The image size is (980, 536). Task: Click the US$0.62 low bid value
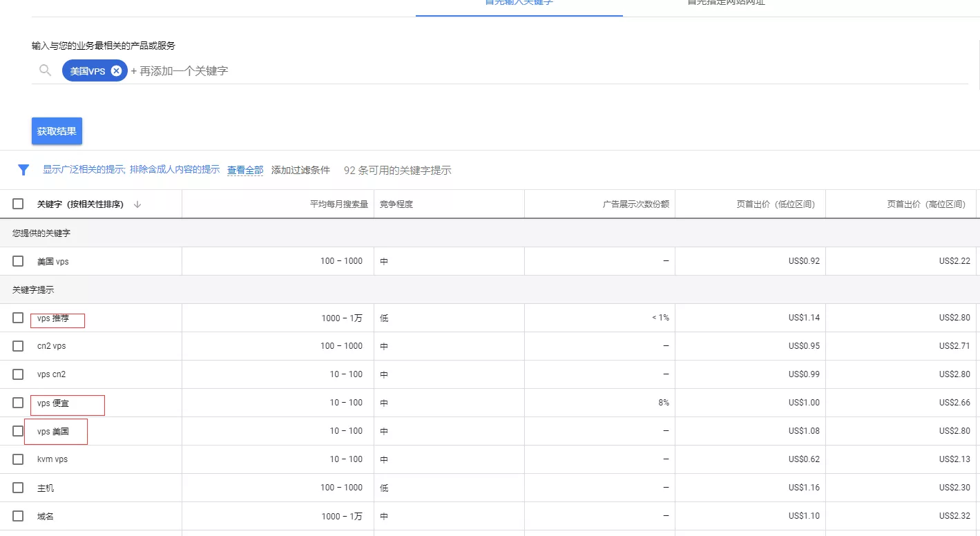(x=804, y=459)
